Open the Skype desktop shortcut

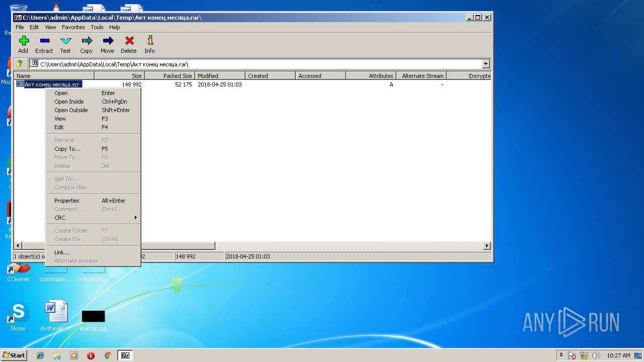point(18,317)
